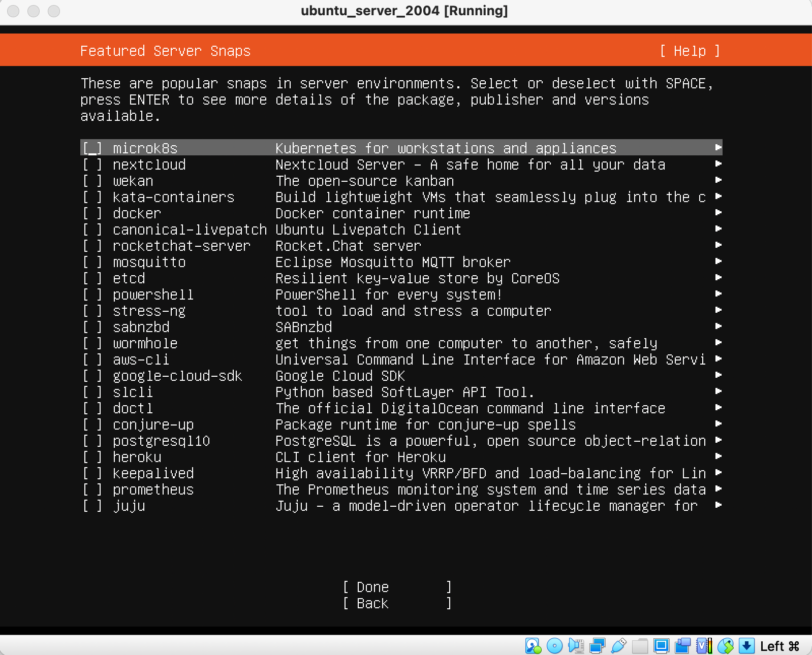The height and width of the screenshot is (655, 812).
Task: Open the video recording status icon
Action: point(682,646)
